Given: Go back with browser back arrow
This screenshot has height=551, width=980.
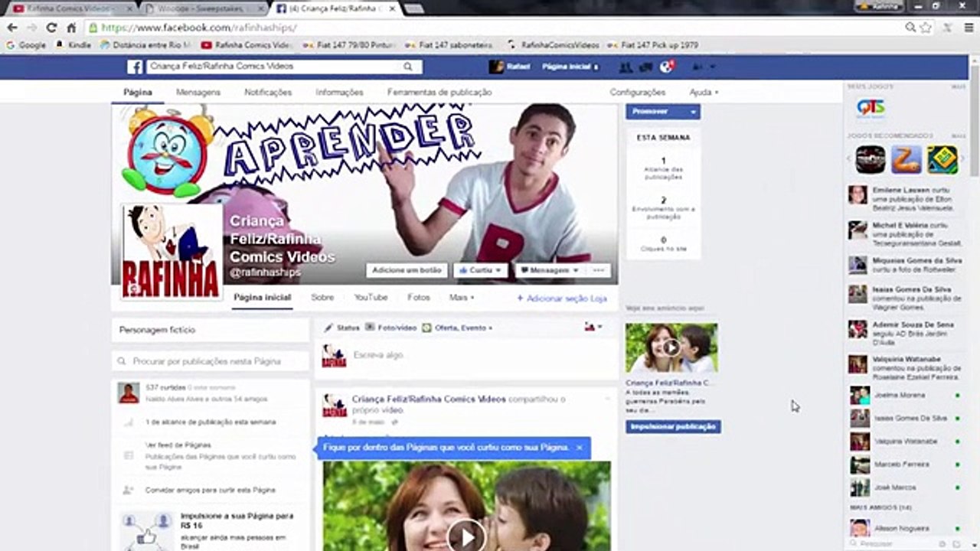Looking at the screenshot, I should 12,28.
